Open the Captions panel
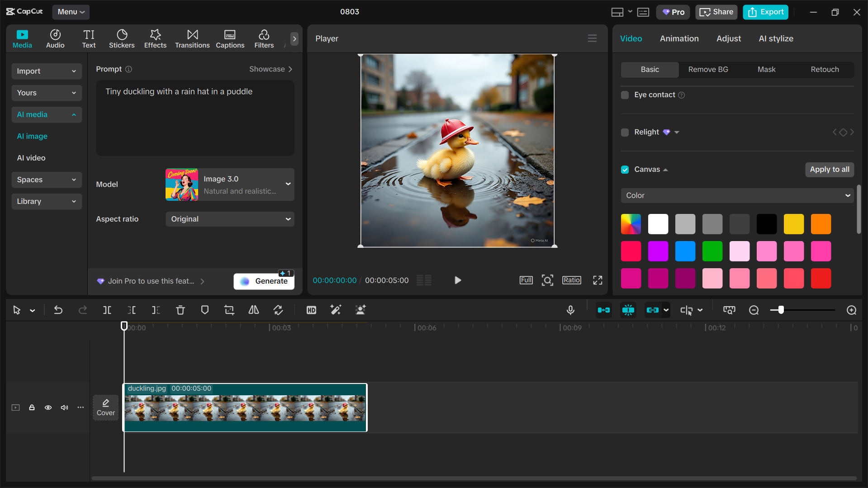The image size is (868, 488). pos(230,38)
